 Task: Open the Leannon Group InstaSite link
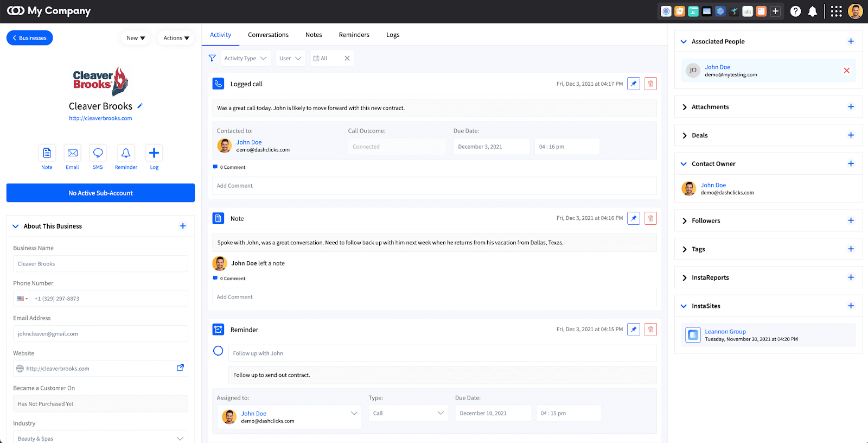pyautogui.click(x=725, y=332)
